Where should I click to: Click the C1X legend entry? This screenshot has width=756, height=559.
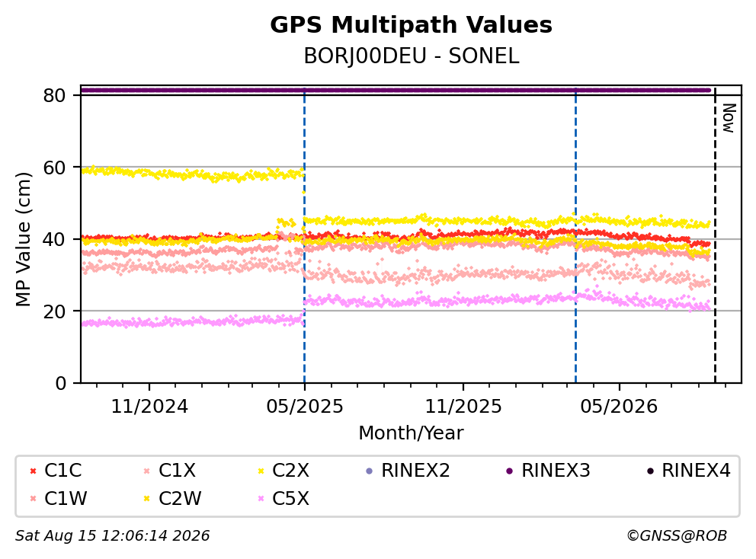pyautogui.click(x=170, y=471)
